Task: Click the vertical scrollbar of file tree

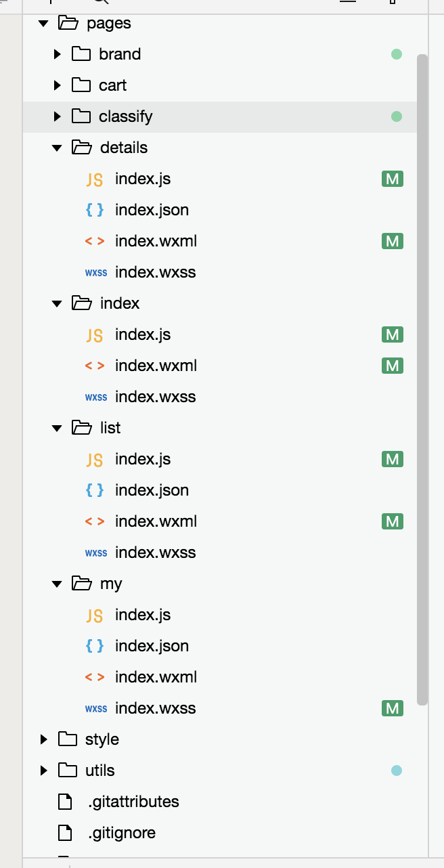Action: pos(422,379)
